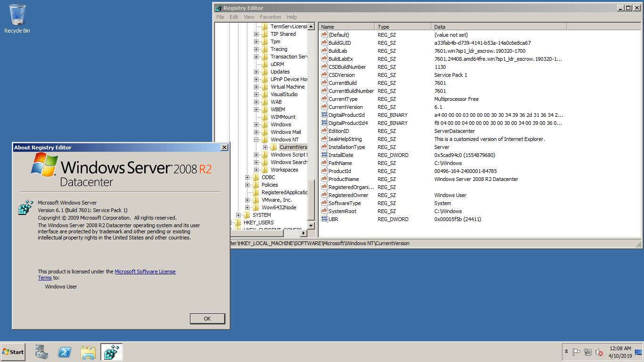644x362 pixels.
Task: Expand the ODBC key
Action: [247, 177]
